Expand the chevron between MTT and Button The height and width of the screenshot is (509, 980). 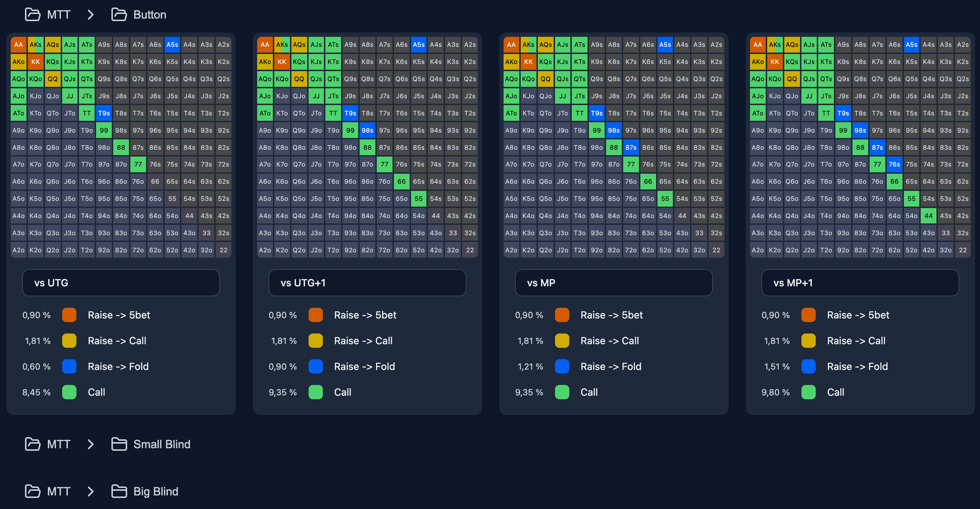point(91,14)
